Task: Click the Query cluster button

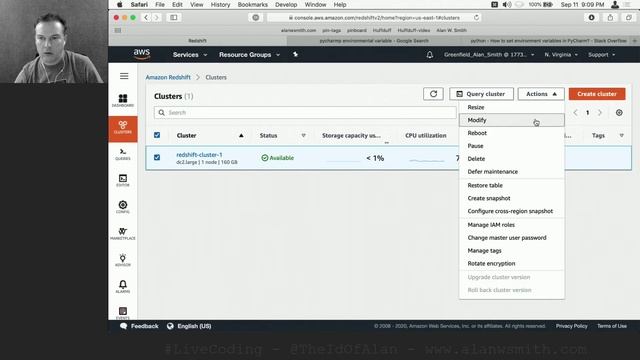Action: point(481,94)
